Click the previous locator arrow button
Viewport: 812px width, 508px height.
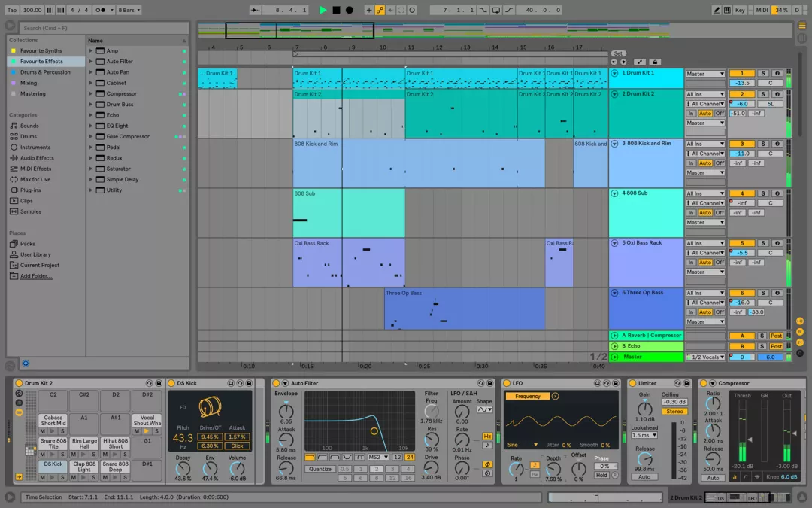click(614, 62)
